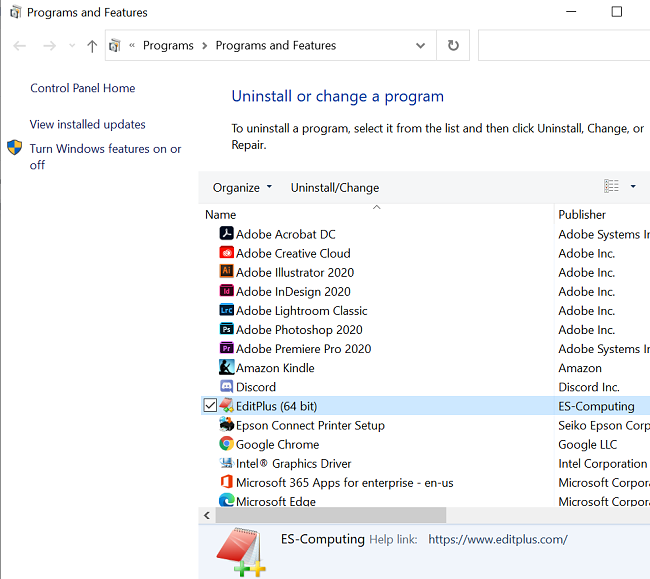Screen dimensions: 650x579
Task: Expand the view options dropdown arrow
Action: [633, 187]
